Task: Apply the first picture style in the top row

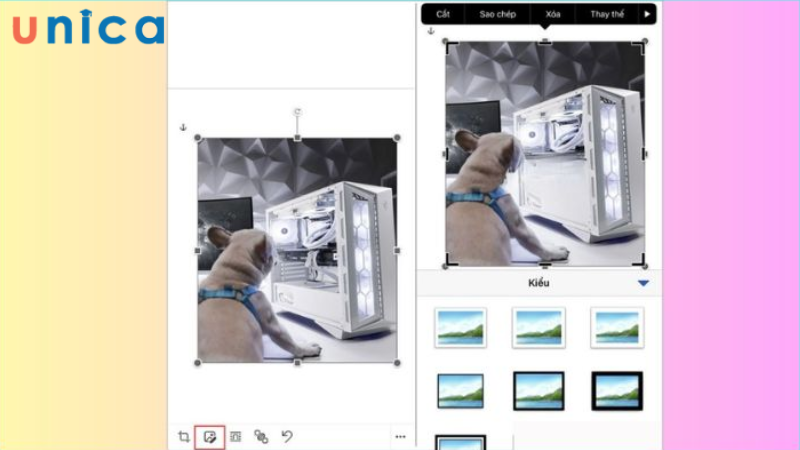Action: click(460, 328)
